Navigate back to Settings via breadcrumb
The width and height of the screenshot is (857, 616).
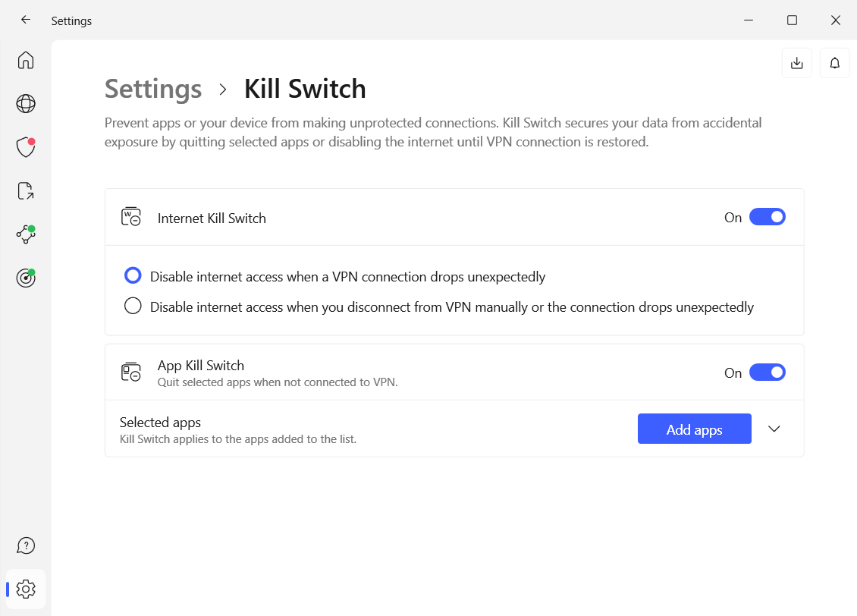[x=152, y=89]
